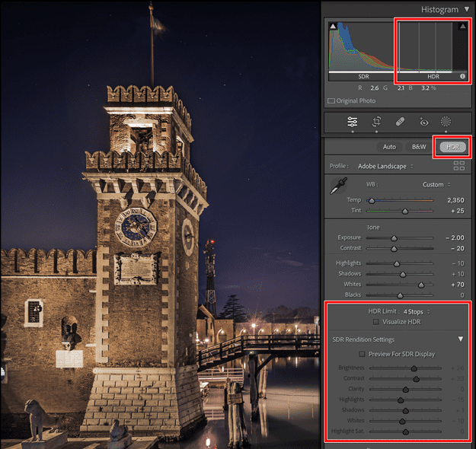Select the Edit sliders tool icon
Image resolution: width=476 pixels, height=449 pixels.
pos(352,122)
